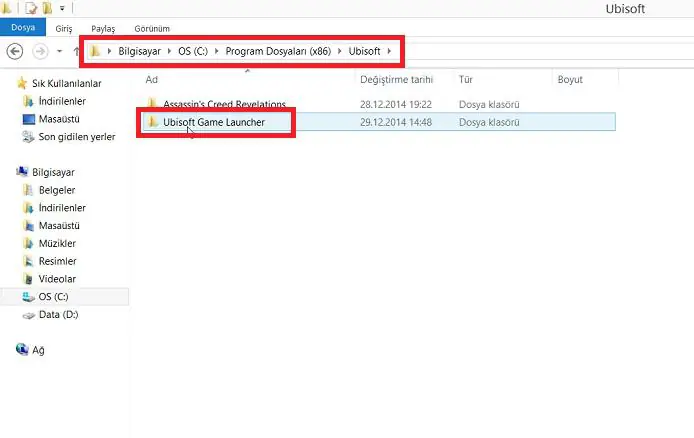Image resolution: width=694 pixels, height=438 pixels.
Task: Click the Forward navigation arrow
Action: pos(40,51)
